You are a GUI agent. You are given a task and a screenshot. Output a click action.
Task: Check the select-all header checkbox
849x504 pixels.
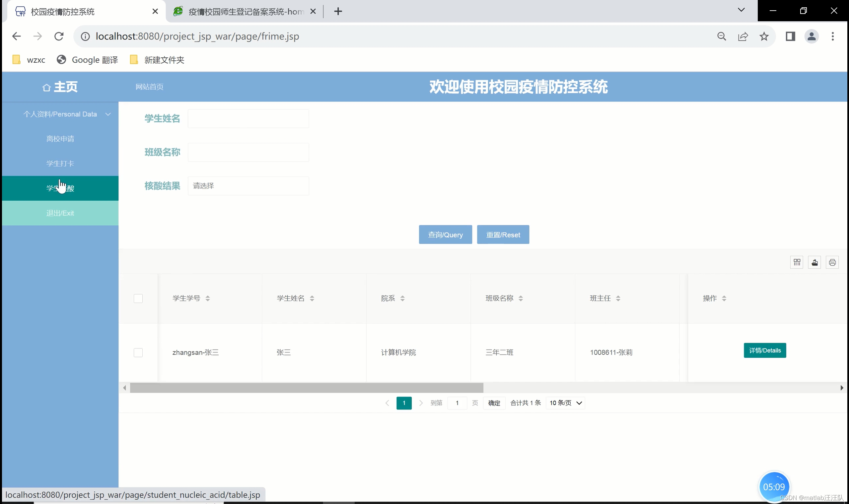pyautogui.click(x=138, y=298)
